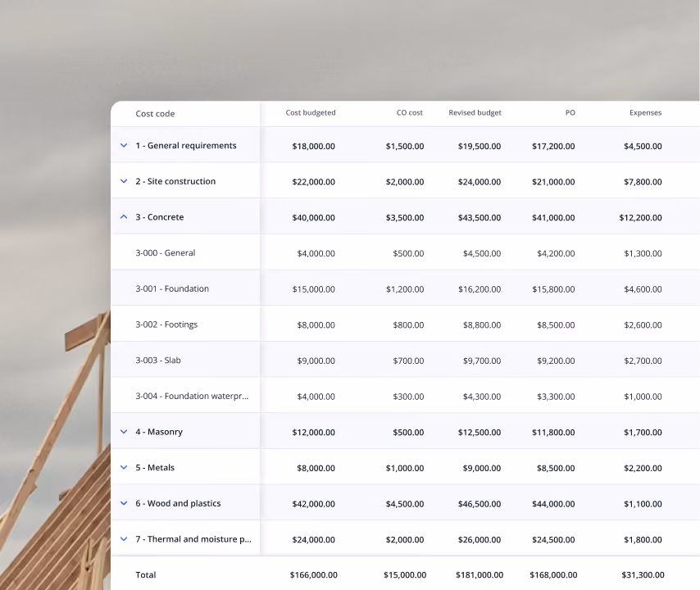The image size is (700, 590).
Task: Click Wood and plastics cost budgeted $42,000.00
Action: pos(313,504)
